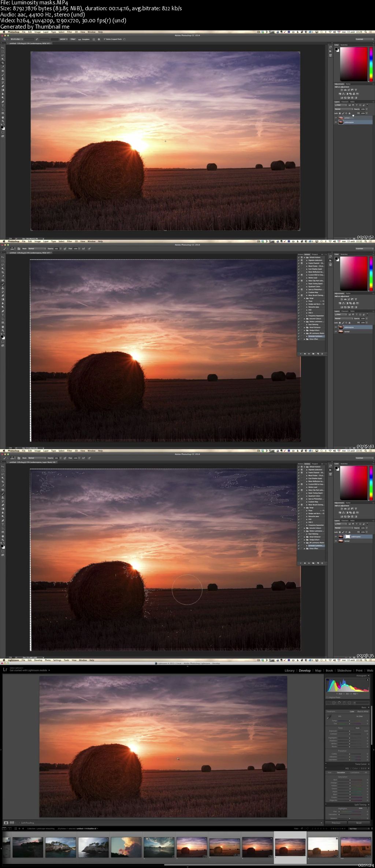Switch to Library module in Lightroom
375x868 pixels.
[x=289, y=671]
